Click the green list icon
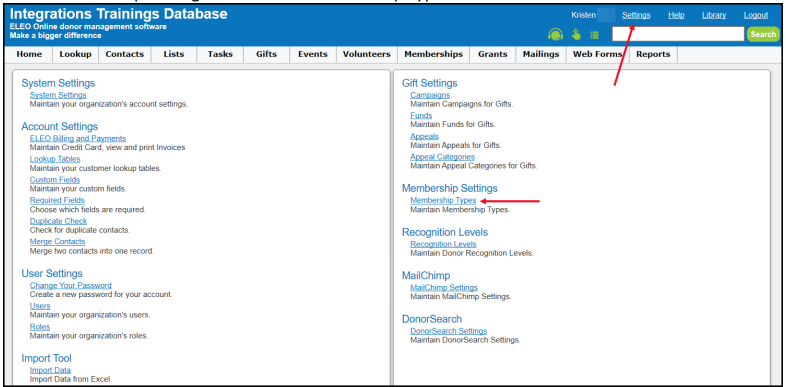 tap(595, 35)
